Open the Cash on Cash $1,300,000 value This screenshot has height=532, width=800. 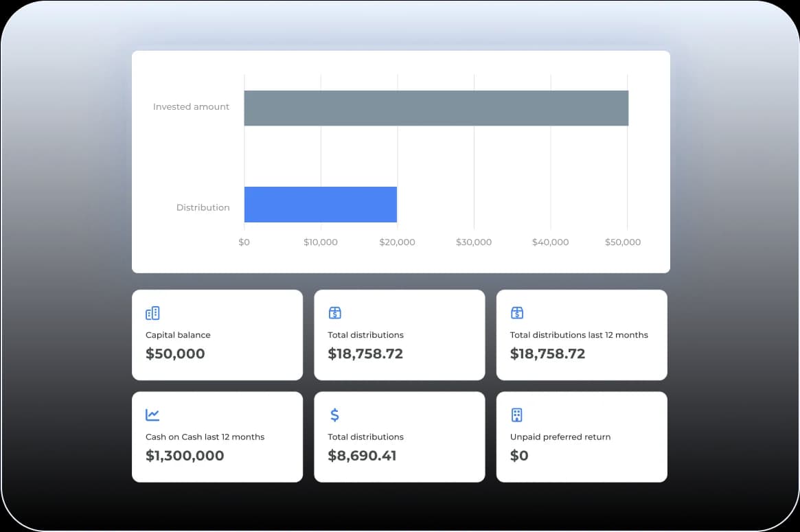[185, 455]
